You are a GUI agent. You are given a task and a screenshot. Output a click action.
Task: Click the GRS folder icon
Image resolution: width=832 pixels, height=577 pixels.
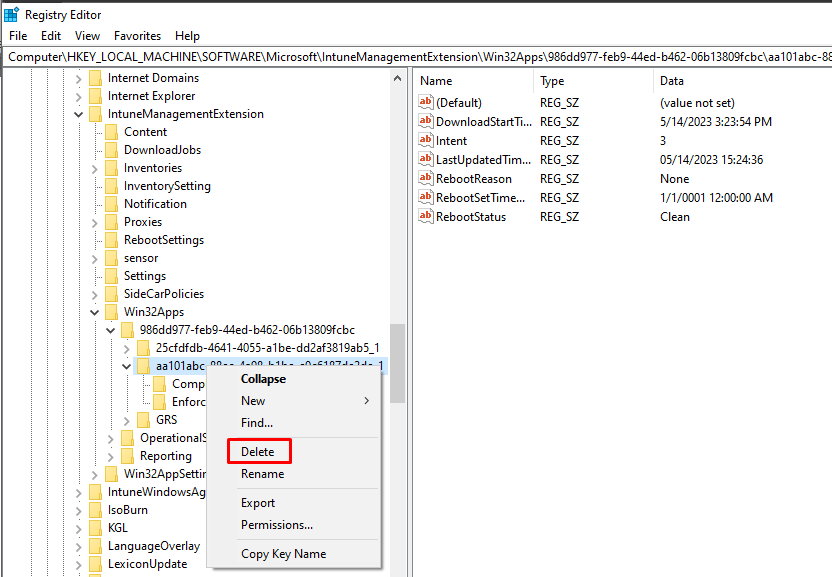pyautogui.click(x=143, y=420)
